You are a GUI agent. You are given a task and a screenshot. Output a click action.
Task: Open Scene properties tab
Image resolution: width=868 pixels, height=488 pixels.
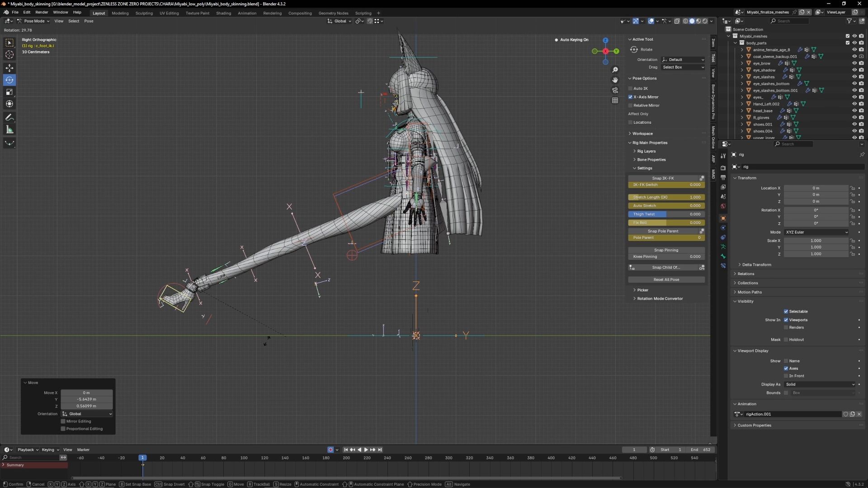coord(723,197)
